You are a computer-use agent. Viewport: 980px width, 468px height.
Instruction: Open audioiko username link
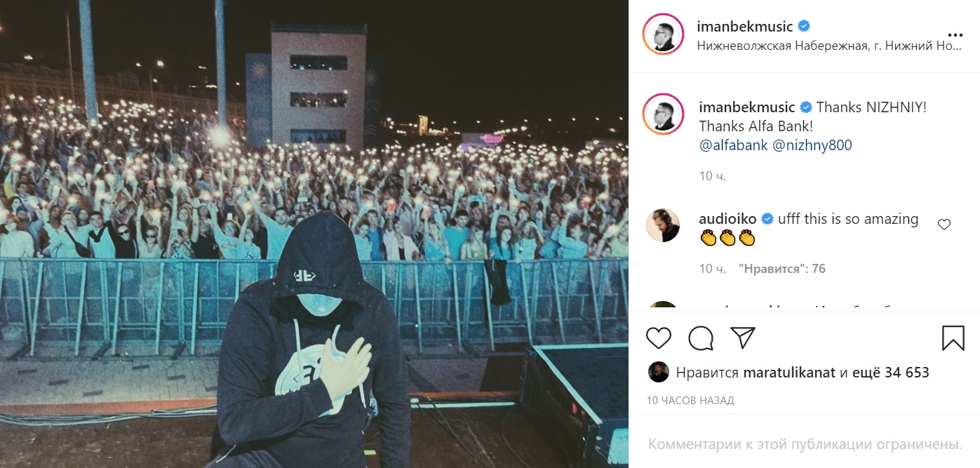(x=729, y=219)
